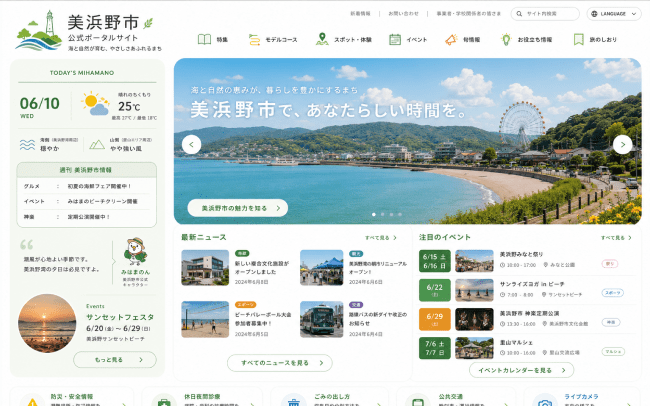Click もっと見る under サンセットフェスタ
The width and height of the screenshot is (650, 406).
point(115,360)
